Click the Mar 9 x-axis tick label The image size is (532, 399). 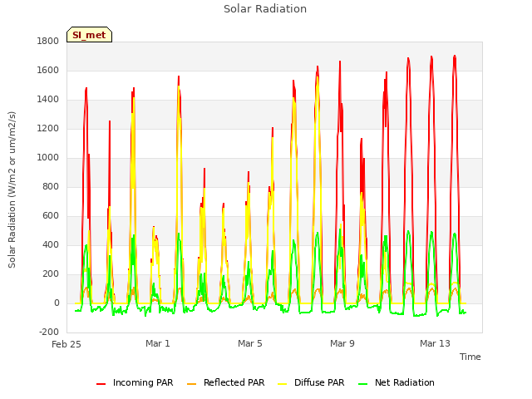(342, 343)
